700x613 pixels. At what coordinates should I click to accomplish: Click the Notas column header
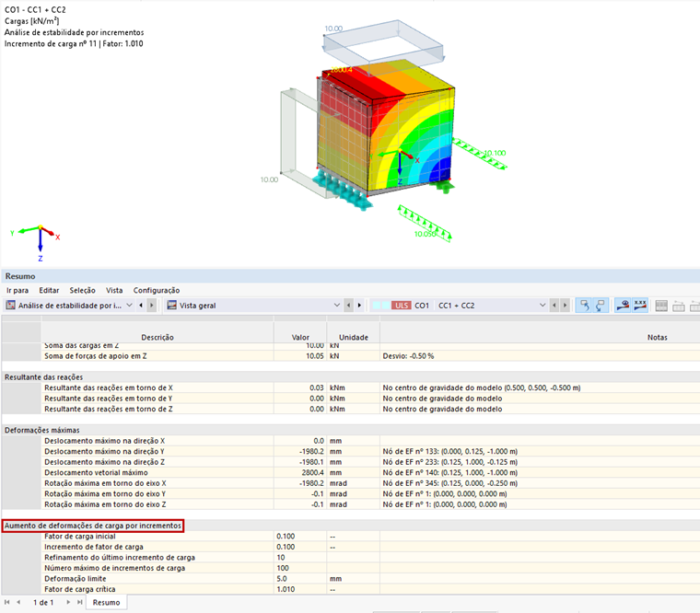coord(657,337)
